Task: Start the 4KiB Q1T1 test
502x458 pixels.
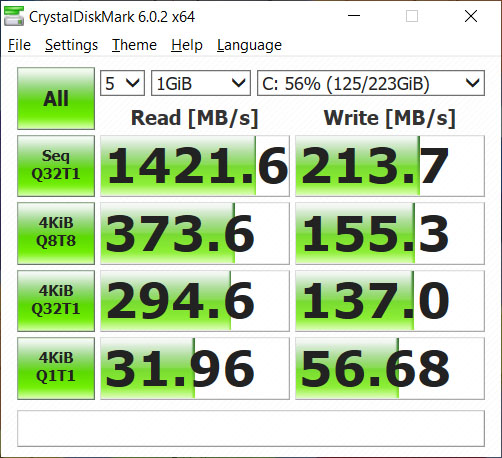Action: coord(56,368)
